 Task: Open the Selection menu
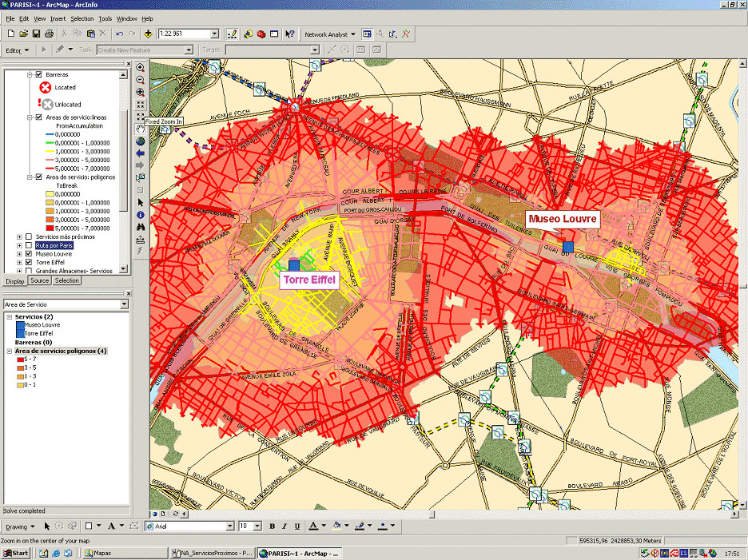click(x=82, y=18)
